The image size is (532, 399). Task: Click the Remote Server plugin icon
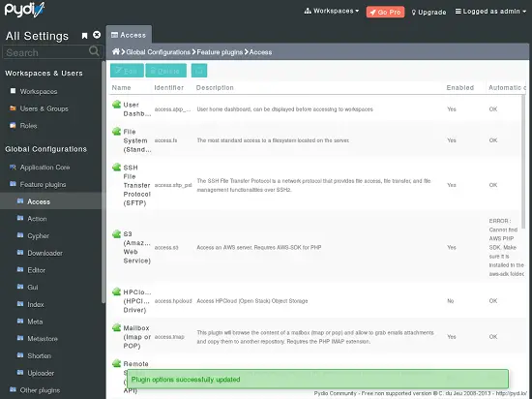pos(116,363)
